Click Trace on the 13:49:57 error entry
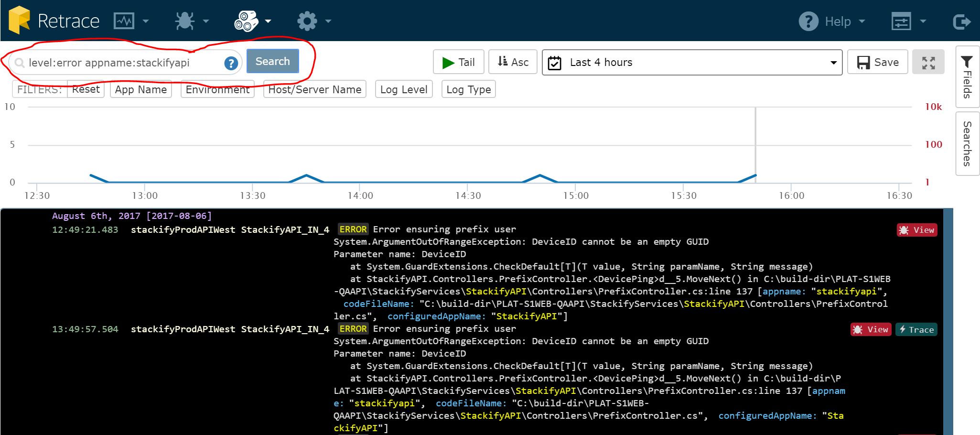Viewport: 980px width, 435px height. point(915,329)
